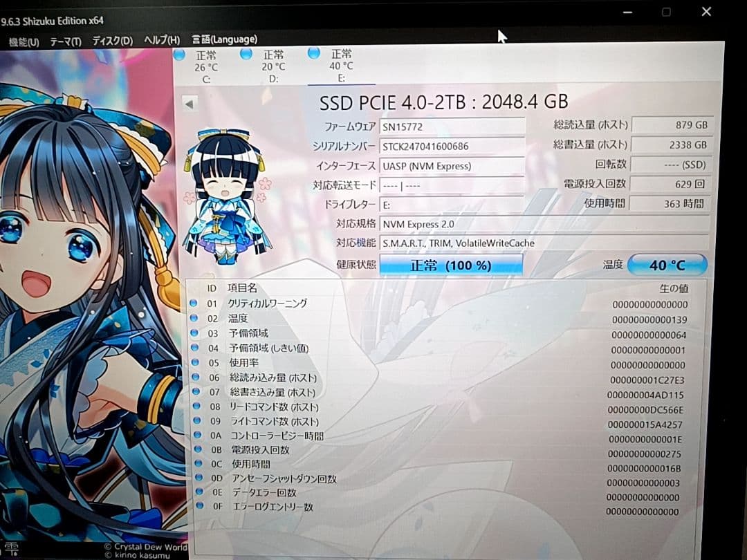Click status dot of エラーログエントリー数 row
The height and width of the screenshot is (560, 747).
pos(200,505)
